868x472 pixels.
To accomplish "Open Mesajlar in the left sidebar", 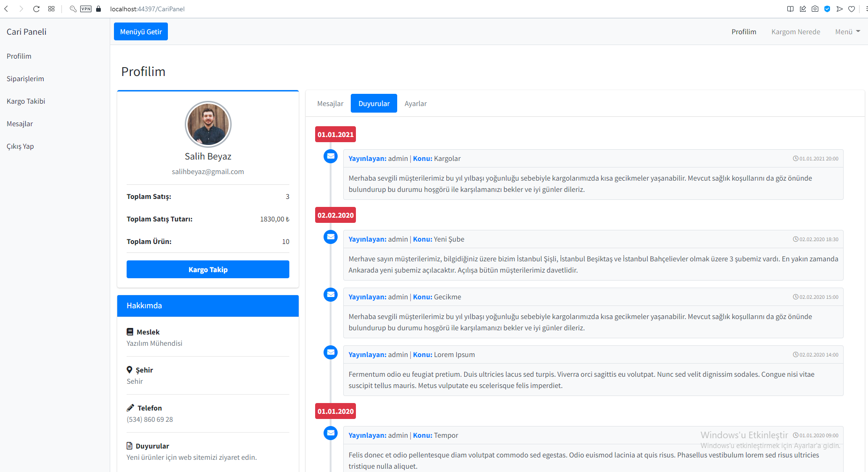I will [20, 124].
